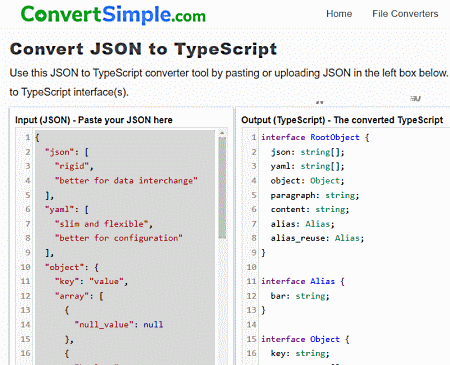Viewport: 450px width, 365px height.
Task: Click "slim and flexible" in input editor
Action: click(x=104, y=224)
